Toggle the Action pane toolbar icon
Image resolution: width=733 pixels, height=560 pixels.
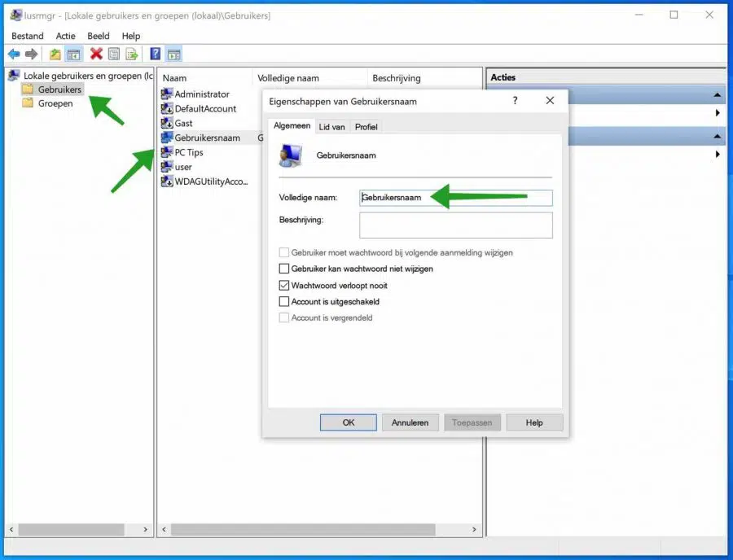click(x=174, y=55)
